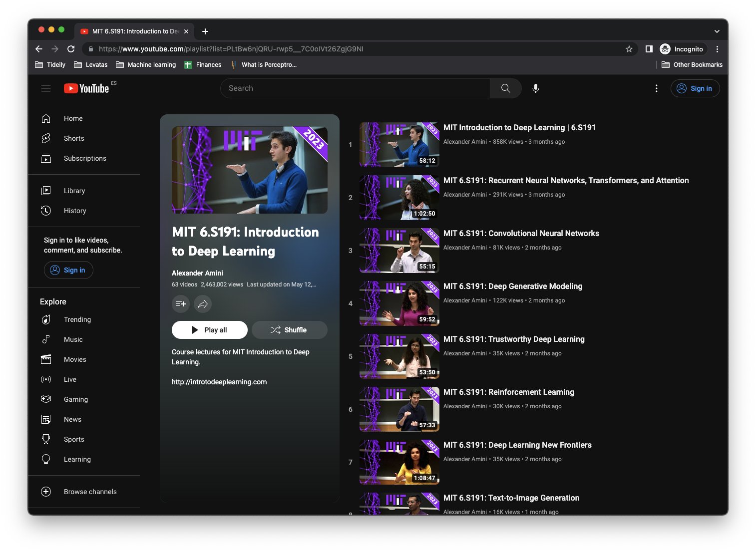Reload the page in Chrome
756x552 pixels.
click(71, 49)
